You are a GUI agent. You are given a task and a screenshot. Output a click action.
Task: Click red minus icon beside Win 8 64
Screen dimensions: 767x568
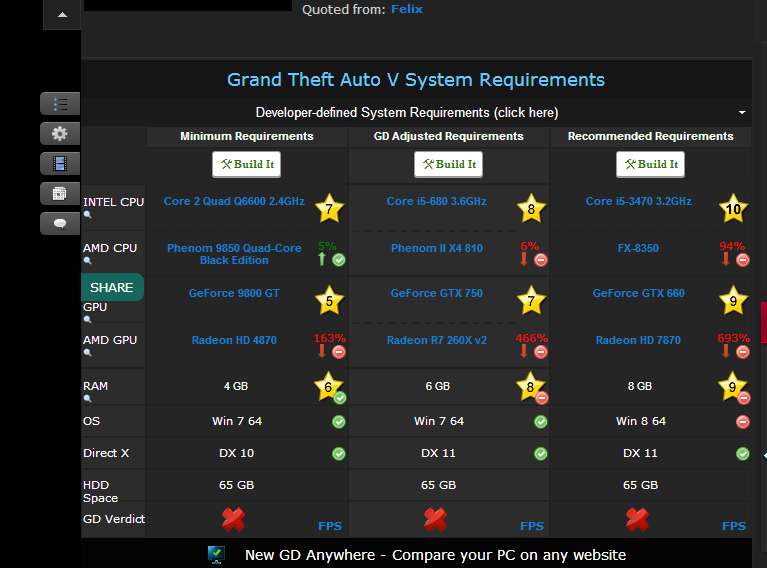(x=743, y=422)
